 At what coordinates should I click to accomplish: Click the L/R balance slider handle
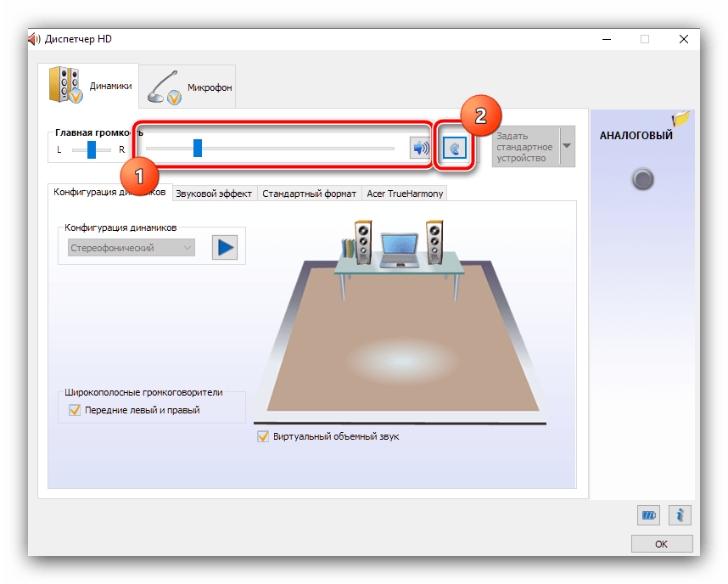pyautogui.click(x=92, y=149)
